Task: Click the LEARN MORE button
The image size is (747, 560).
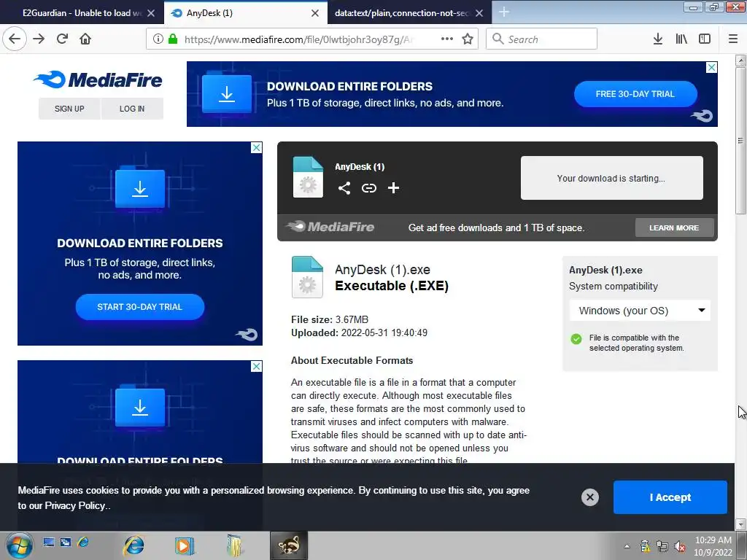Action: (674, 227)
